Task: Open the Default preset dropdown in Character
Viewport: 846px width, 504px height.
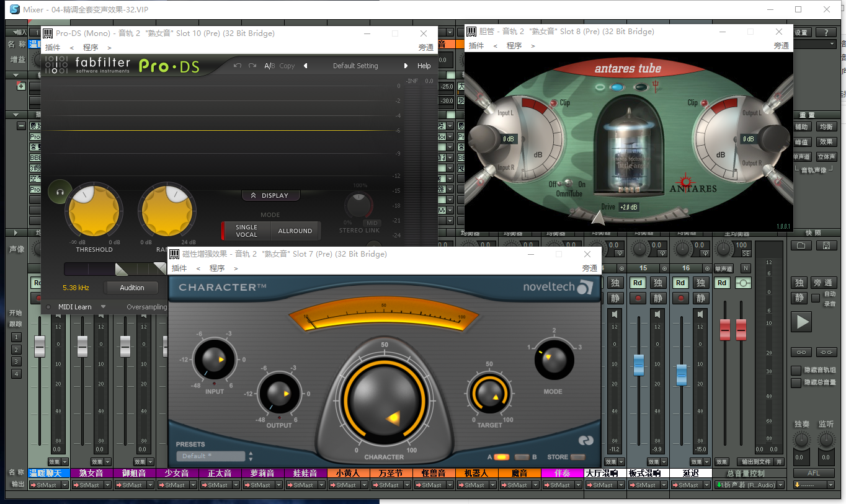Action: tap(211, 456)
